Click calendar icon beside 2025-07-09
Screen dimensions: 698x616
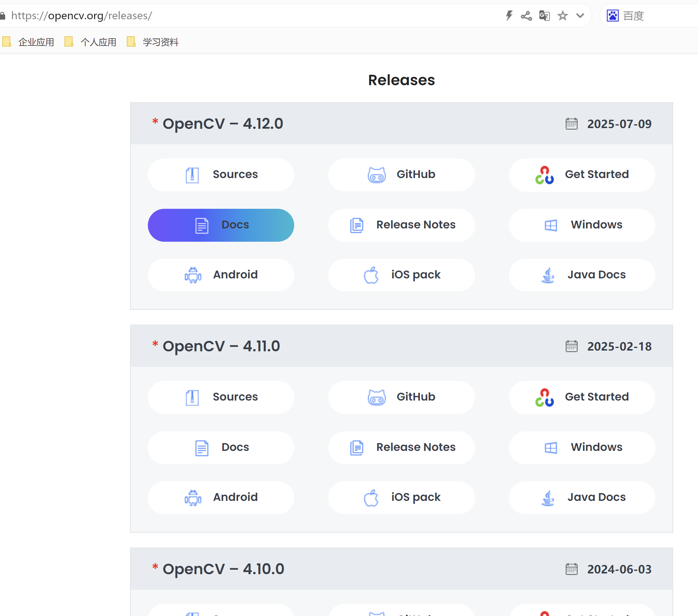[x=571, y=124]
